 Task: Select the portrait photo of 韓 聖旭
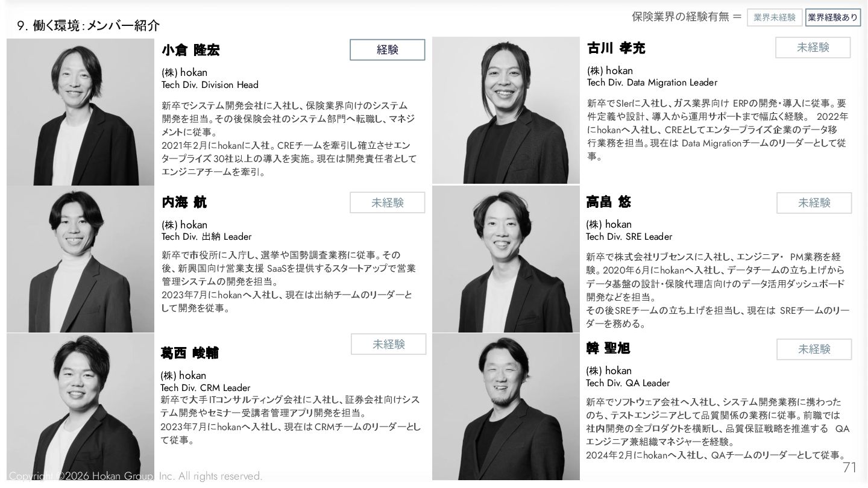(506, 407)
